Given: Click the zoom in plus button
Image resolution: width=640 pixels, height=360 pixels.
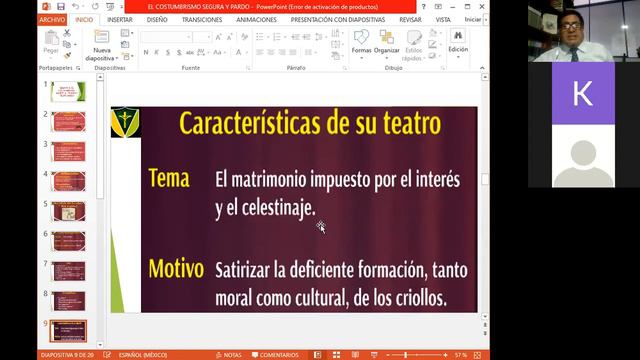Looking at the screenshot, I should click(445, 355).
